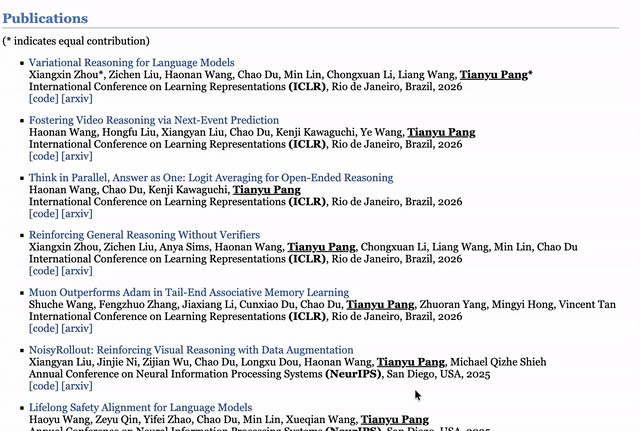Viewport: 640px width, 431px height.
Task: Open arxiv link for Think in Parallel paper
Action: click(x=77, y=214)
